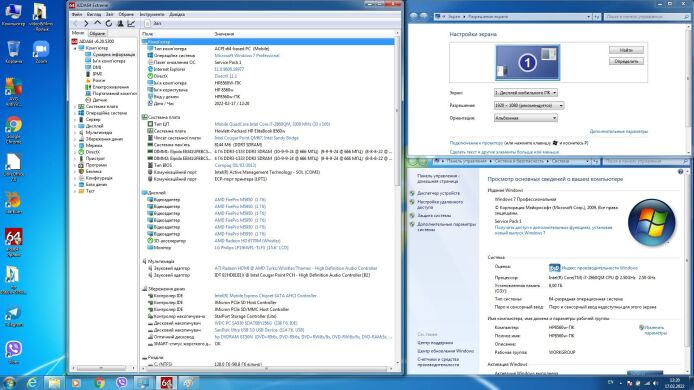Click the AIDA64 forward arrow toolbar icon
The image size is (694, 390).
[86, 23]
